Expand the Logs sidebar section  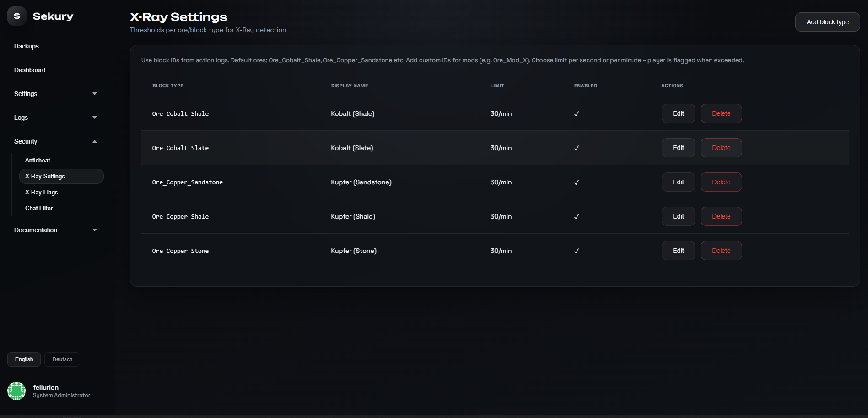55,118
